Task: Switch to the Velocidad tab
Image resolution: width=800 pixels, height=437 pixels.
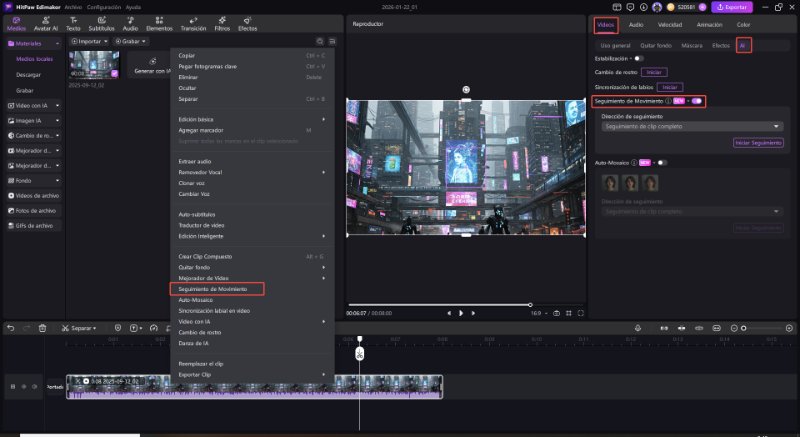Action: tap(668, 23)
